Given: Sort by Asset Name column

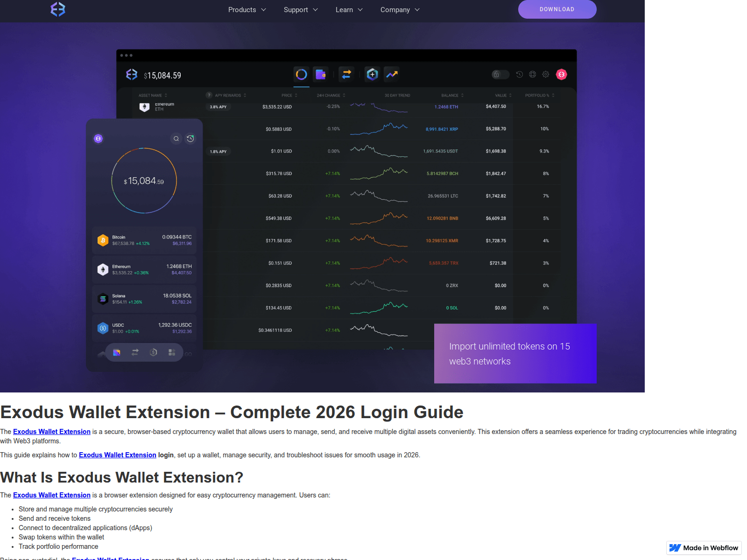Looking at the screenshot, I should tap(153, 95).
